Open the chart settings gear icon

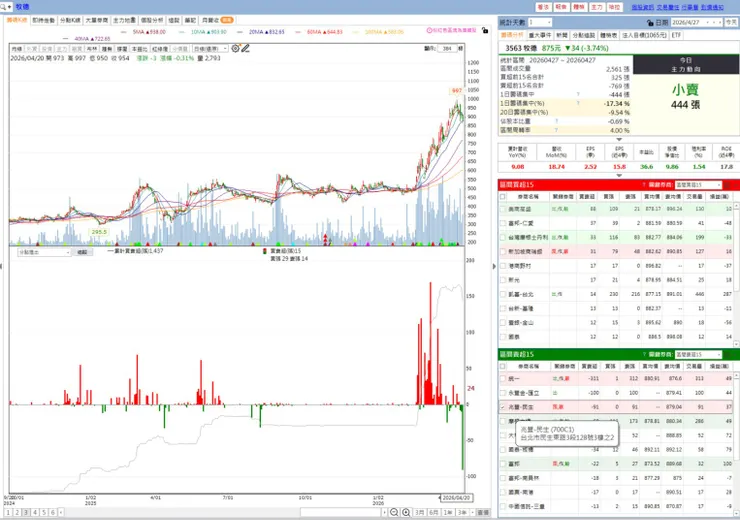coord(235,48)
